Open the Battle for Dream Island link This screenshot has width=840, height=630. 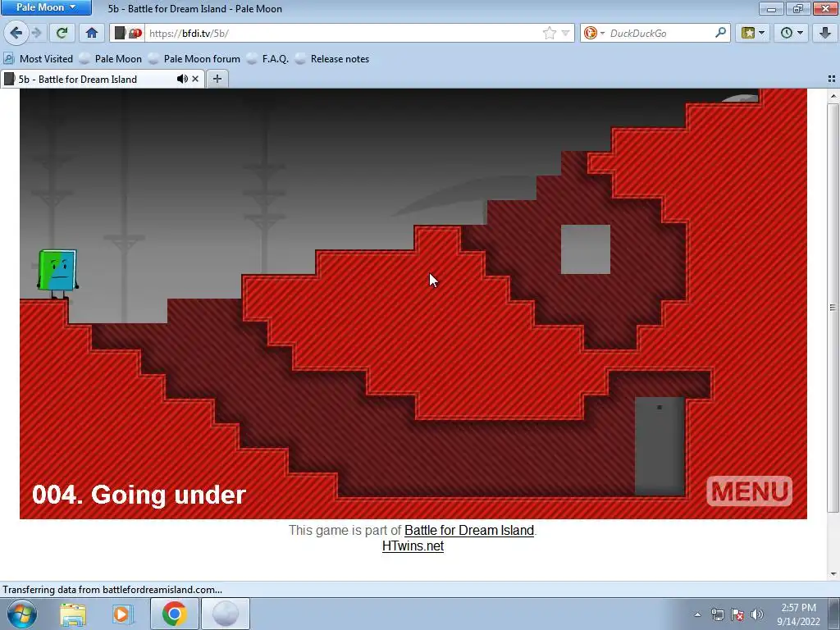coord(469,531)
